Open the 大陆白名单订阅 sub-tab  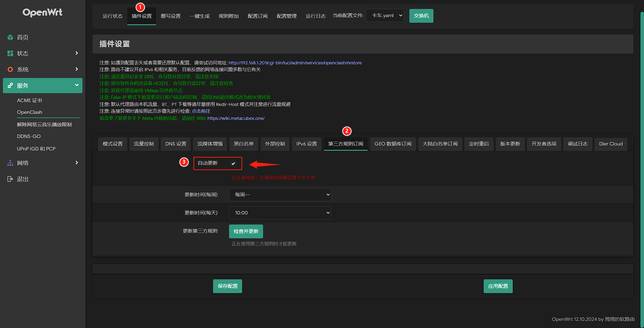point(440,144)
